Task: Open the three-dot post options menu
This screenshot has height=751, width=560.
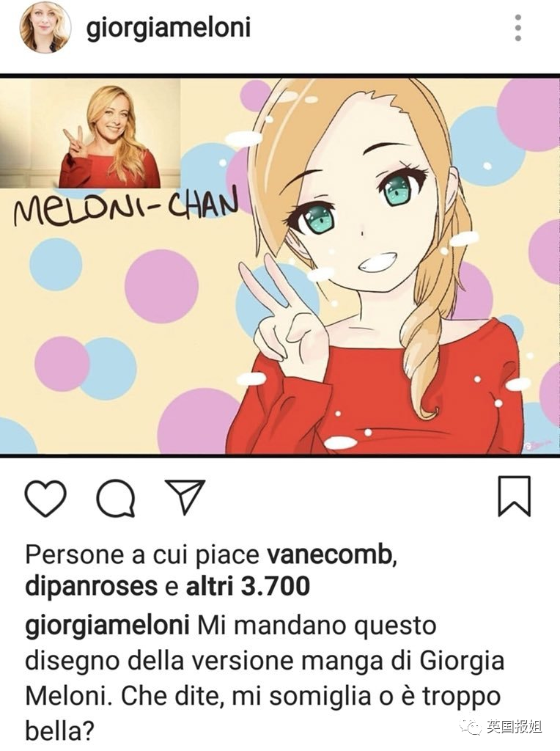Action: pyautogui.click(x=518, y=28)
